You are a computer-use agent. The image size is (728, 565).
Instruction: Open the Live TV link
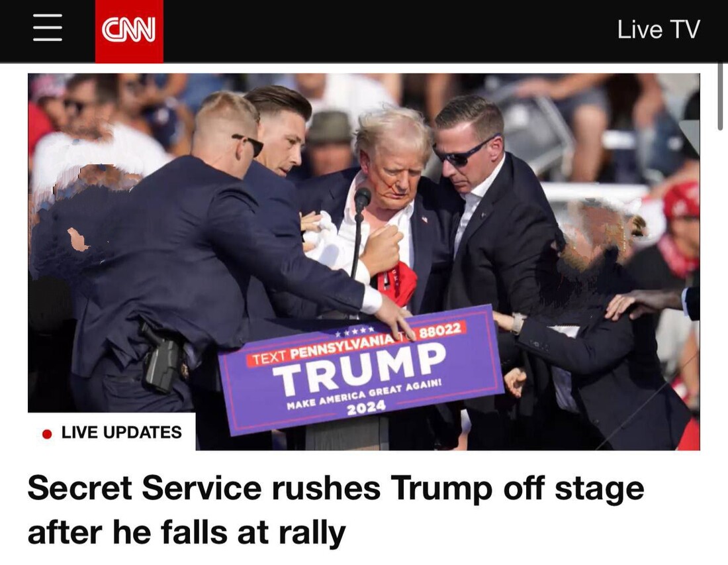coord(659,30)
